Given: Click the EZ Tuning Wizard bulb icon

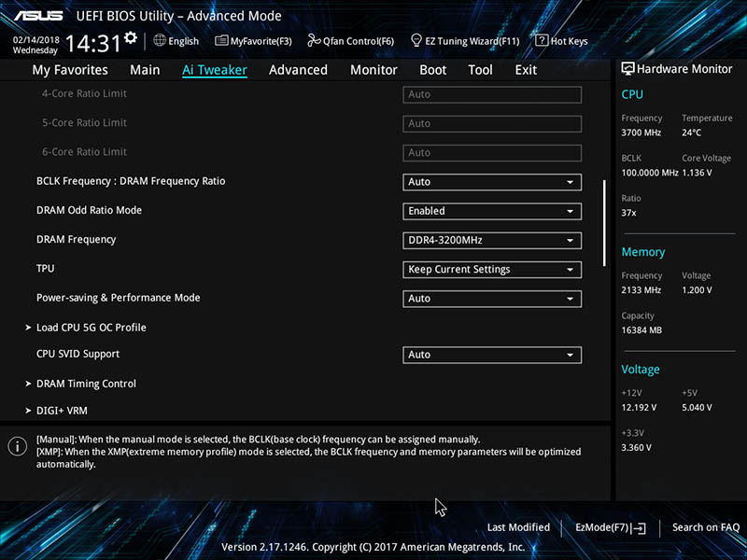Looking at the screenshot, I should 416,40.
